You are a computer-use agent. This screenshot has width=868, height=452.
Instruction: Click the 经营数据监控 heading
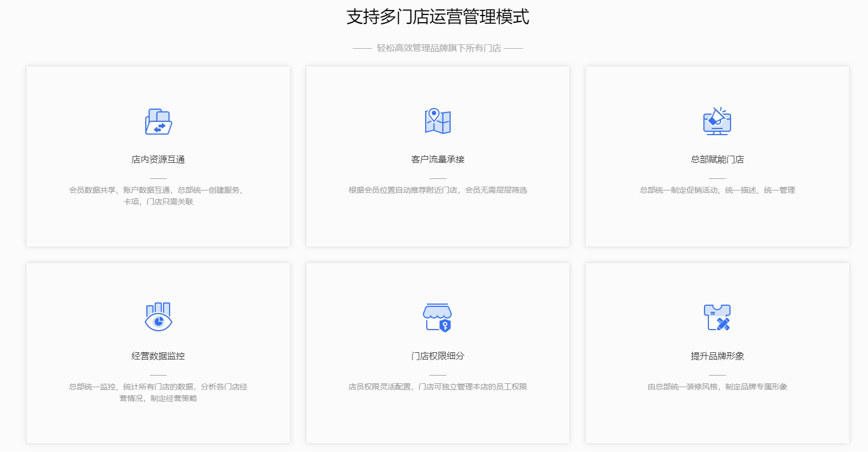159,356
